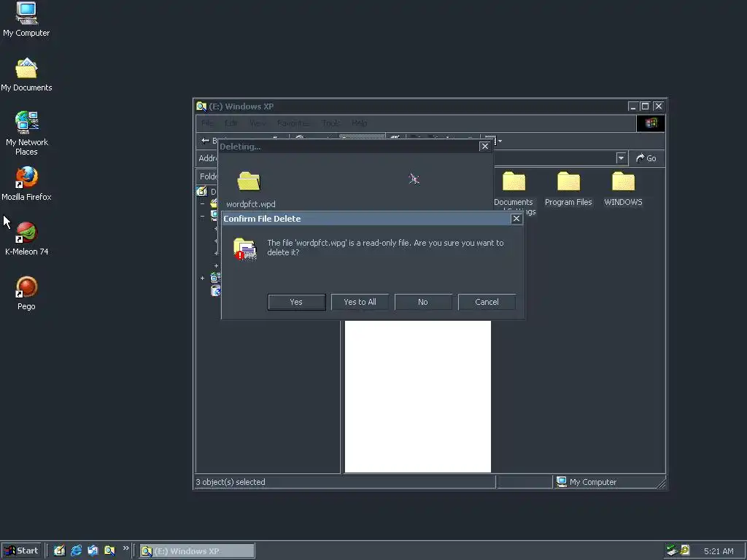Select the Desktop icon in folder tree
Screen dimensions: 747x560
[202, 192]
